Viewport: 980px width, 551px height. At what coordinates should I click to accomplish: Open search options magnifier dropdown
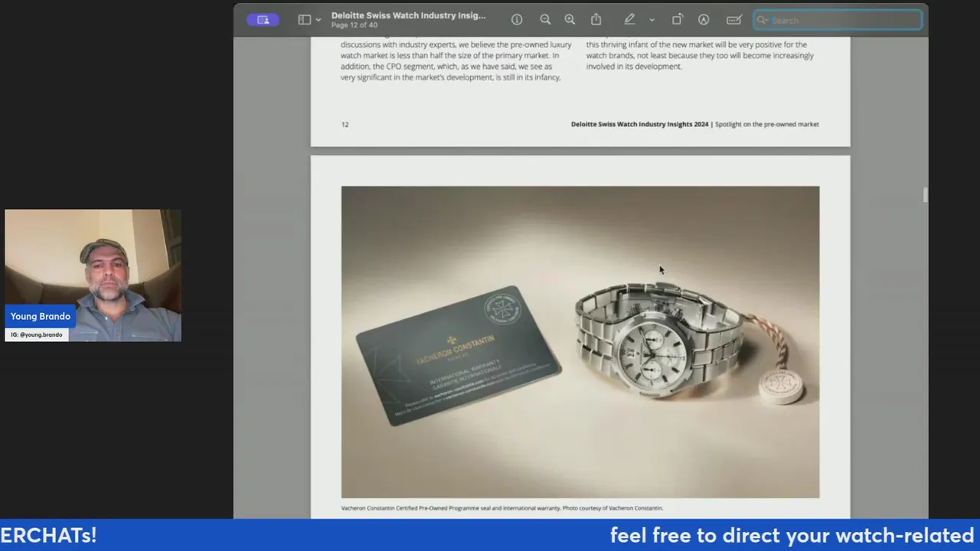tap(763, 20)
